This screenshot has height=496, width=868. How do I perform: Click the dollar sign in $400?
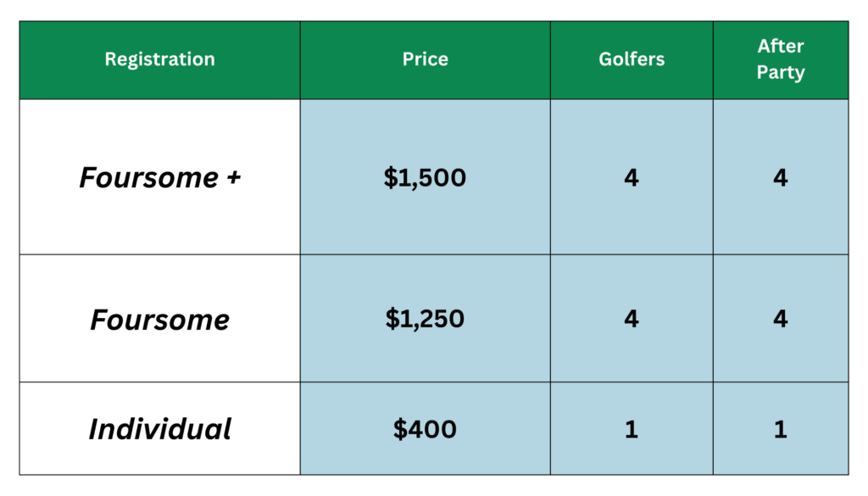tap(400, 429)
